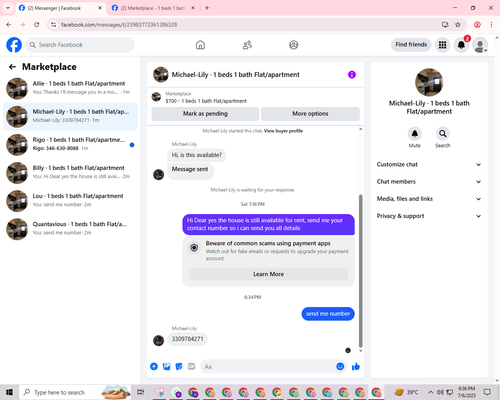Click the chat header title Michael-Lily

point(236,75)
